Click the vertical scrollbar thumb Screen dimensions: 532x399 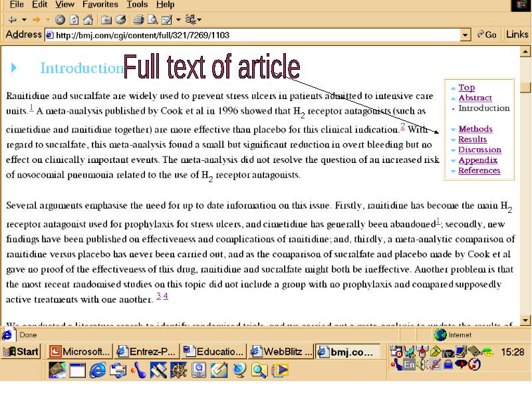tap(525, 87)
